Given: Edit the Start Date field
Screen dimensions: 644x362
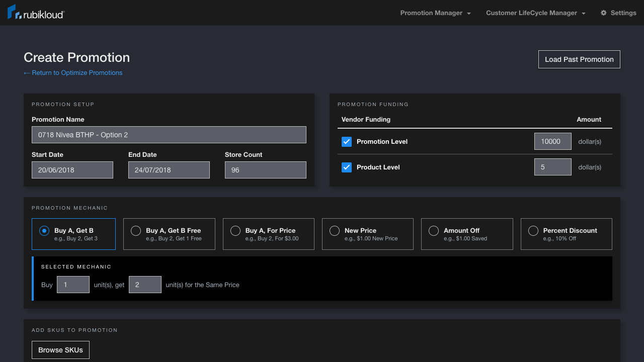Looking at the screenshot, I should coord(72,170).
